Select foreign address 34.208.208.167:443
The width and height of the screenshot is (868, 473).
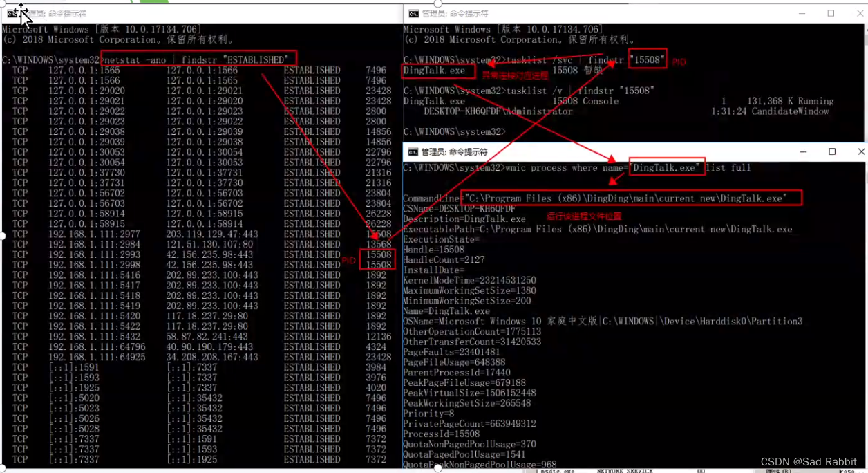pos(212,357)
